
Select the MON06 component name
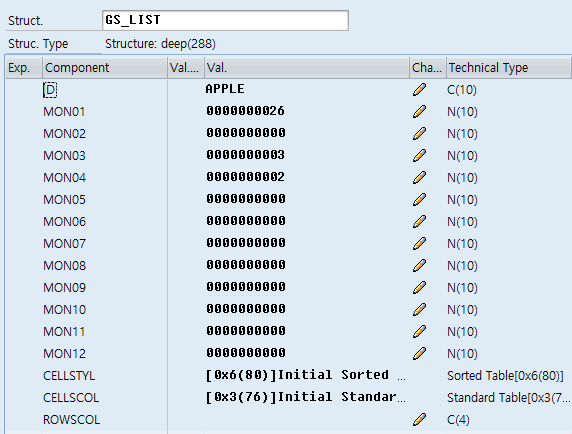(64, 222)
